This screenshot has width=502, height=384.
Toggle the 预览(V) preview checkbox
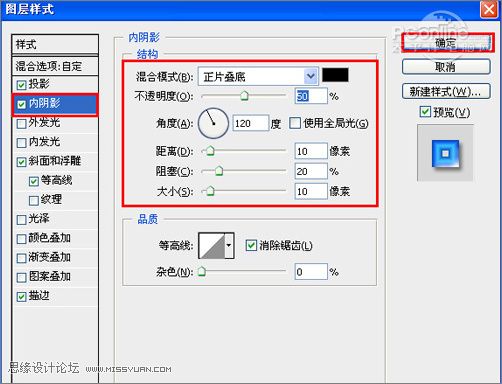click(x=425, y=112)
